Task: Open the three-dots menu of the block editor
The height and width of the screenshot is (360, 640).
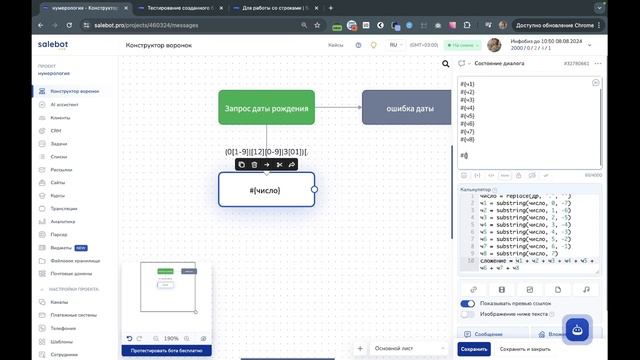Action: tap(598, 64)
